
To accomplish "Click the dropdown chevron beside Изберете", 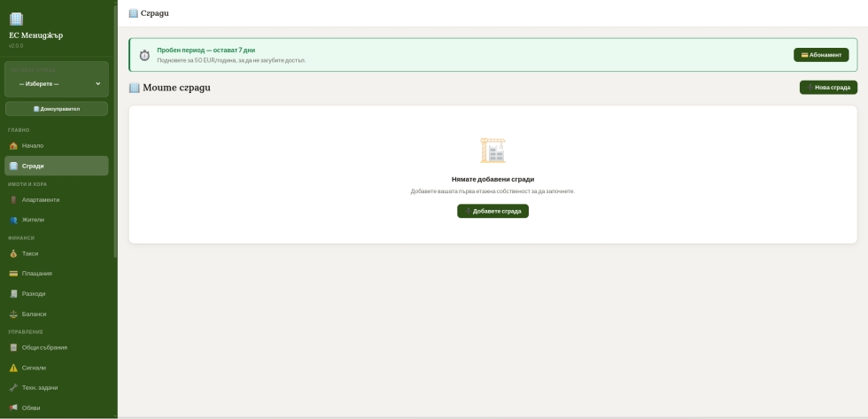I will point(97,84).
